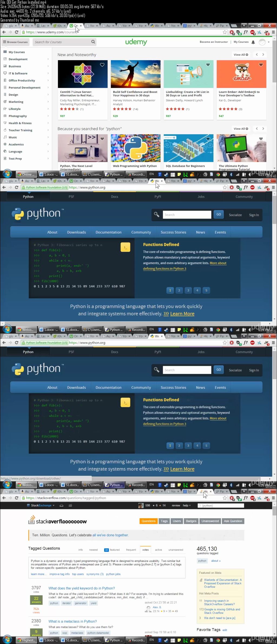Expand the Photography category
This screenshot has width=277, height=644.
(26, 116)
